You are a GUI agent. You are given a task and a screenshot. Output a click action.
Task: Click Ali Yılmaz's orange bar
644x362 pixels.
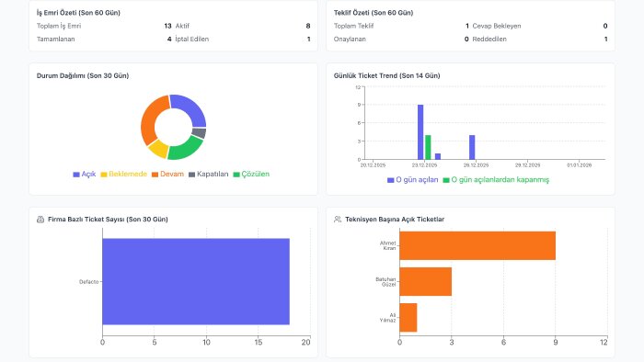[x=408, y=318]
